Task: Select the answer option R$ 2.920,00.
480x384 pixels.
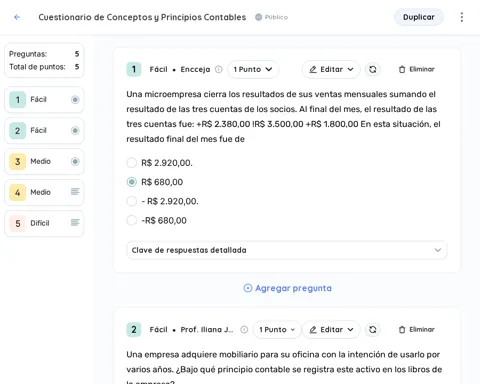Action: pyautogui.click(x=132, y=163)
